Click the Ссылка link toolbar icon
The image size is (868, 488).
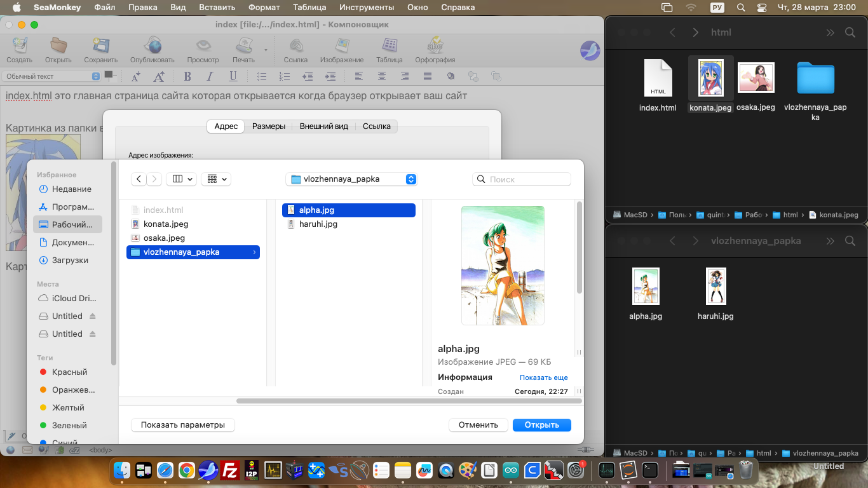(x=295, y=46)
